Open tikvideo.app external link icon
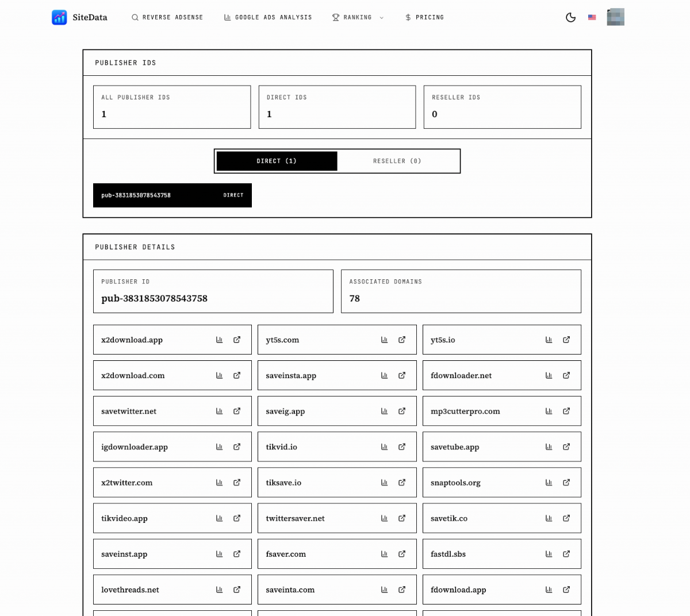 coord(237,518)
